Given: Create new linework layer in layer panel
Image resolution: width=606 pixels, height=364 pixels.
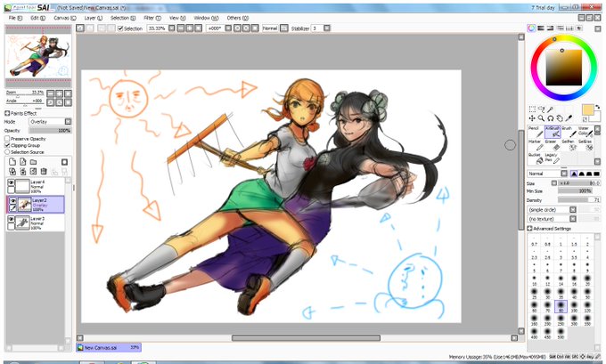Looking at the screenshot, I should pyautogui.click(x=23, y=162).
